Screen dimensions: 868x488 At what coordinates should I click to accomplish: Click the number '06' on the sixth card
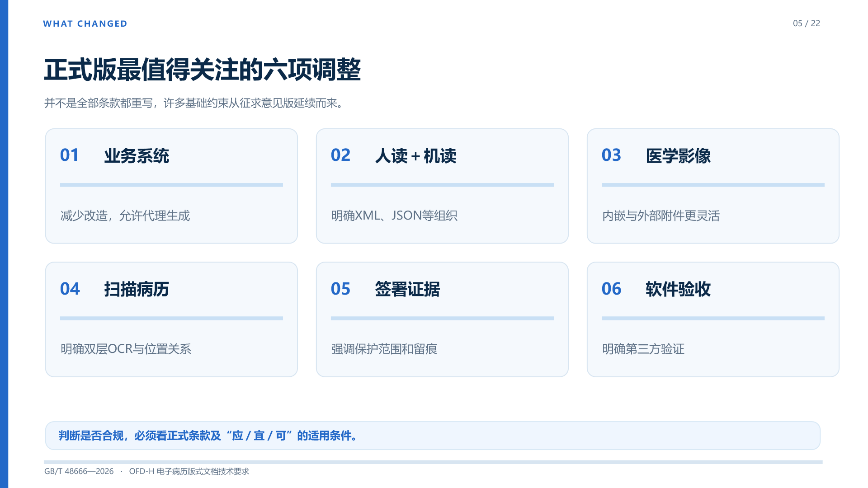611,289
